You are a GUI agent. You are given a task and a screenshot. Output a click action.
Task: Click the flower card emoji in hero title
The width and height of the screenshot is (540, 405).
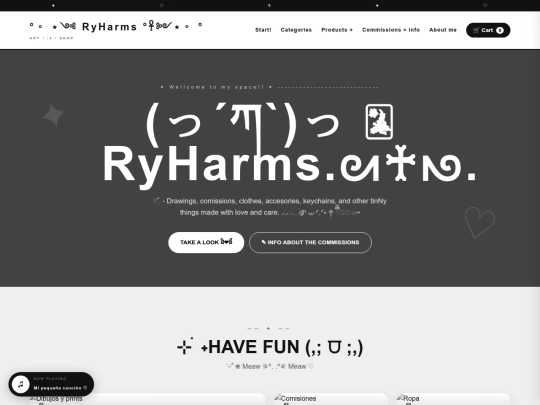379,122
